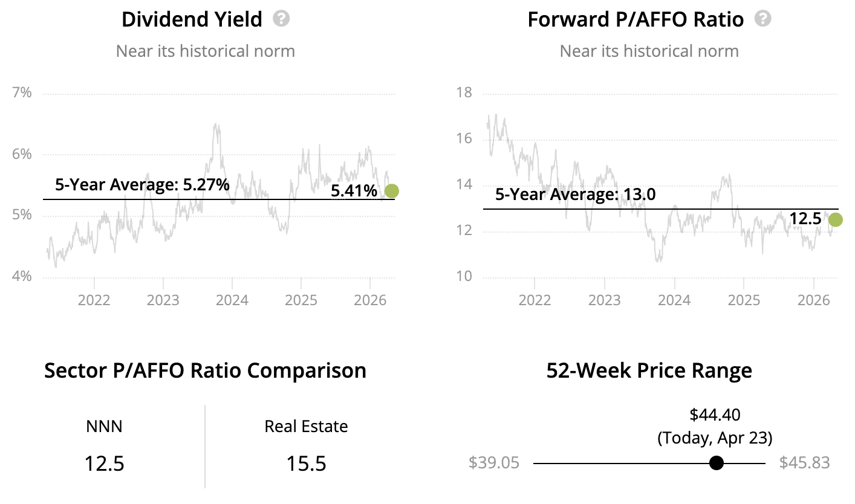Click the black marker on 52-week price range
Image resolution: width=855 pixels, height=504 pixels.
(716, 463)
